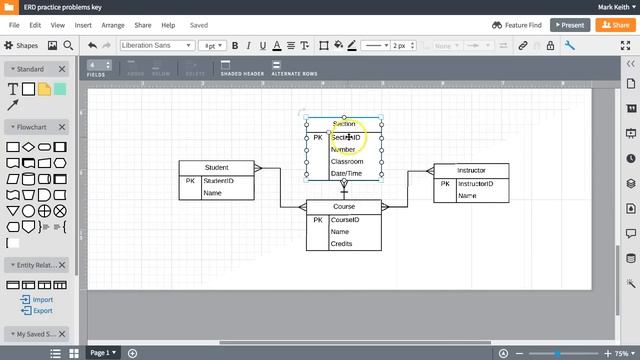Open the revision history clock icon

pos(631,158)
